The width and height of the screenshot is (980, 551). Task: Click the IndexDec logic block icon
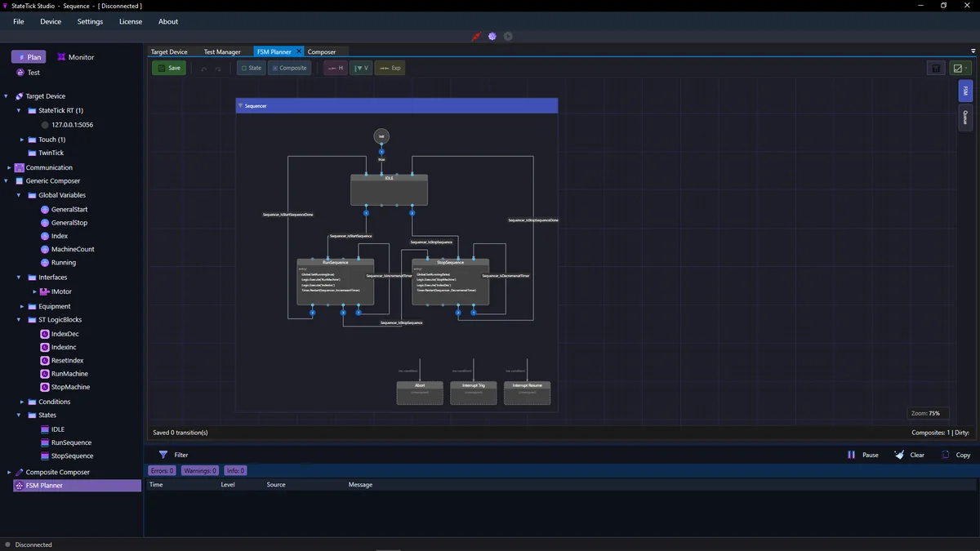click(45, 334)
